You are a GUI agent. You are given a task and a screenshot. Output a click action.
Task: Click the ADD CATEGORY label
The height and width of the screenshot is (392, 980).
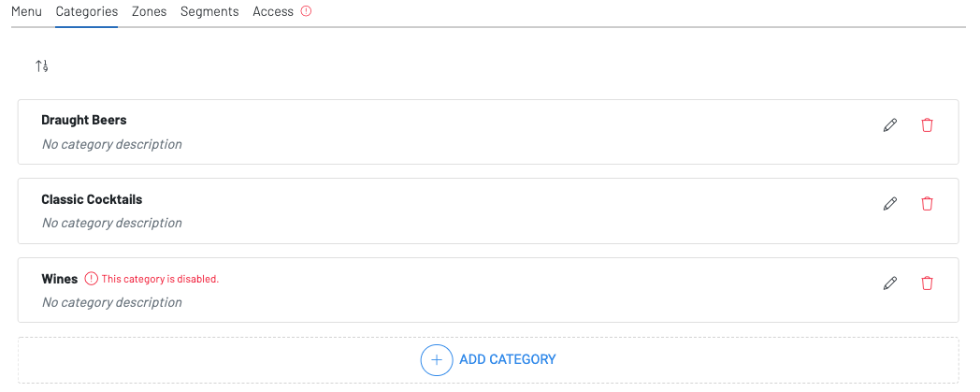click(508, 359)
